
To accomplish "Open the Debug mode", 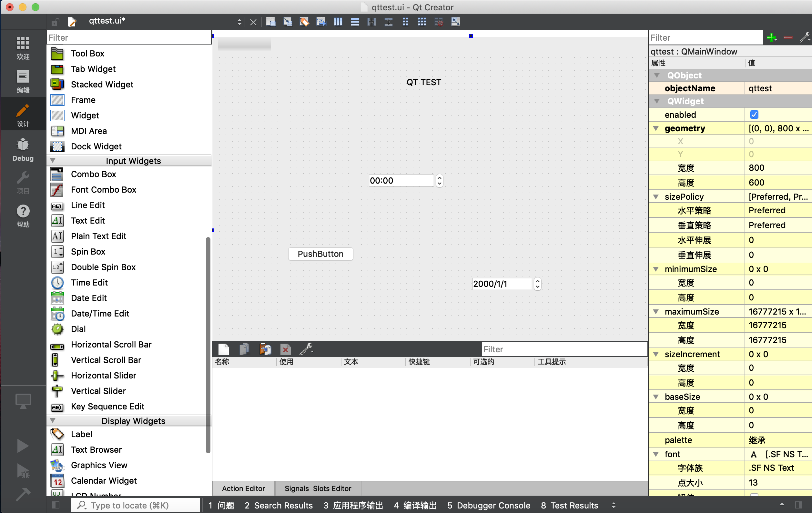I will [23, 149].
